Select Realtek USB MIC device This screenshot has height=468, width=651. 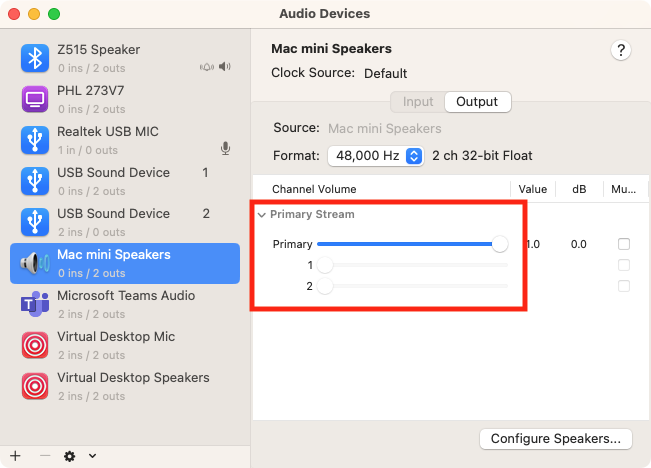[125, 140]
